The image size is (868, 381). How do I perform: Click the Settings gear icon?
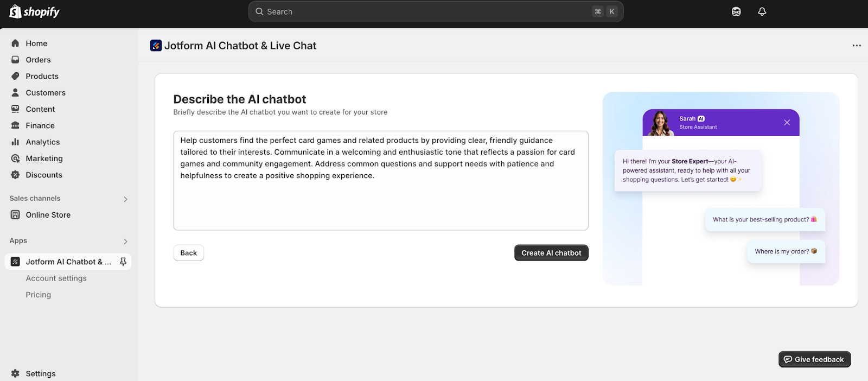(15, 373)
